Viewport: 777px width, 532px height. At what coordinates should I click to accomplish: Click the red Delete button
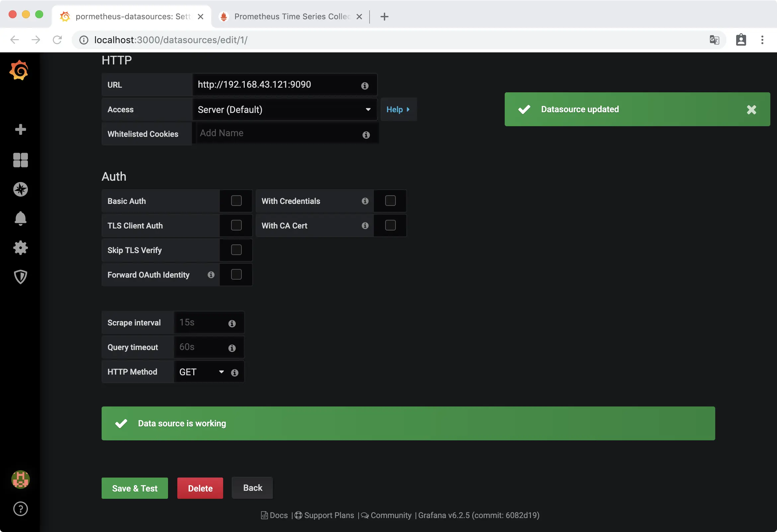[x=200, y=488]
